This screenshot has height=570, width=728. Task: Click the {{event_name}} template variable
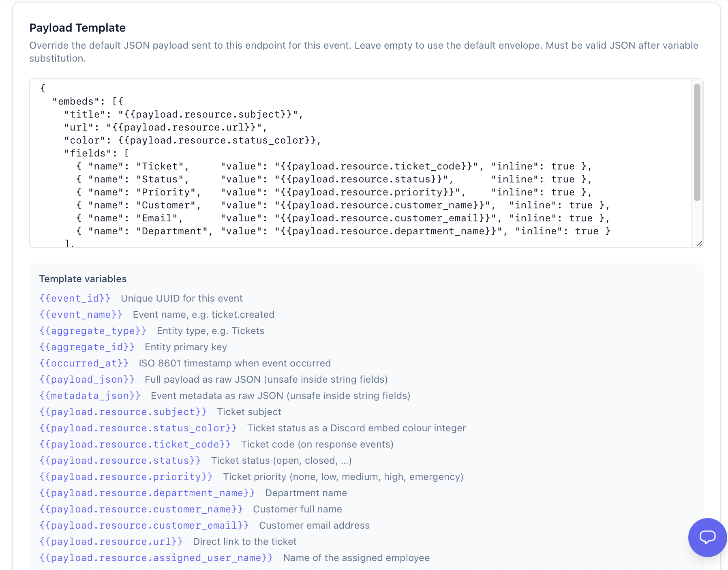click(x=81, y=315)
